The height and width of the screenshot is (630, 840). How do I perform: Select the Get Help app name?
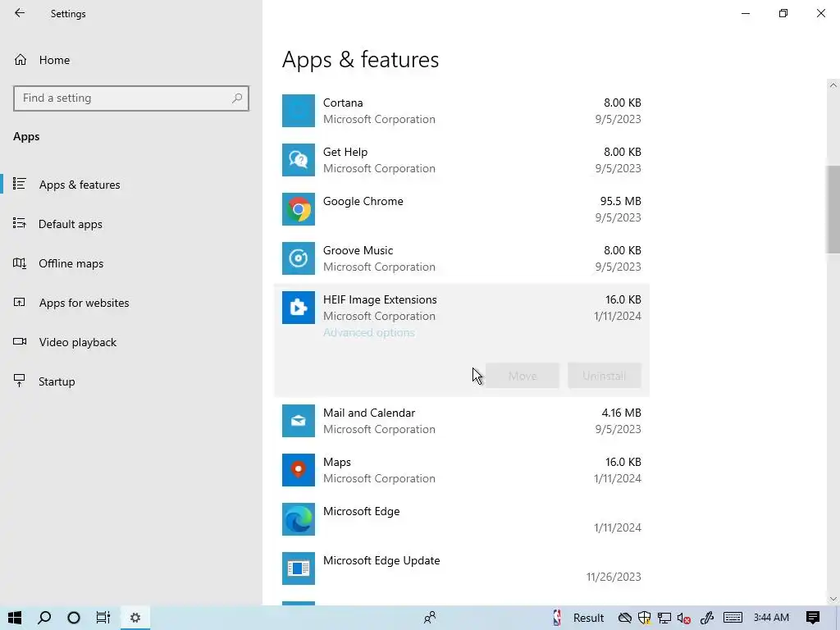click(x=345, y=152)
